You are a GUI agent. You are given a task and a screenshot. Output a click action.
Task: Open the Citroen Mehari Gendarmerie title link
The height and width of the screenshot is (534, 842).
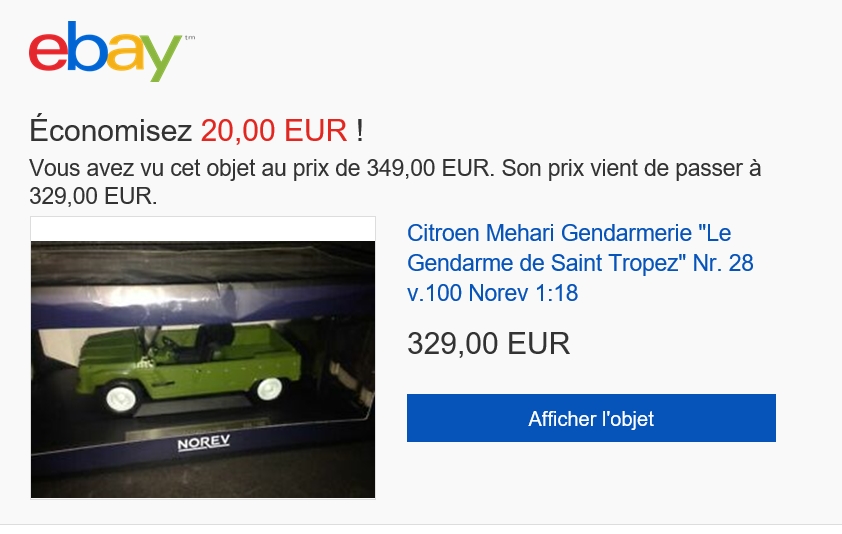(580, 263)
